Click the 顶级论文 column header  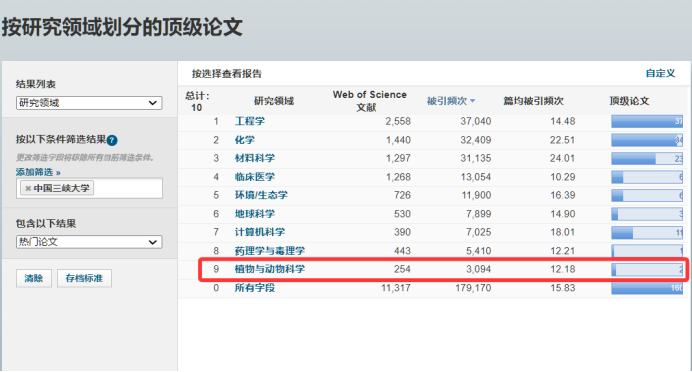point(629,101)
